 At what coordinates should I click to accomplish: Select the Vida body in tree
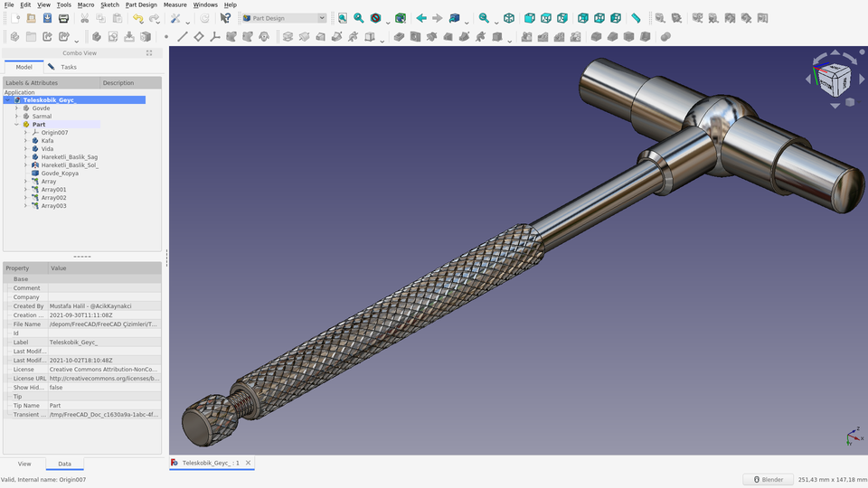47,149
